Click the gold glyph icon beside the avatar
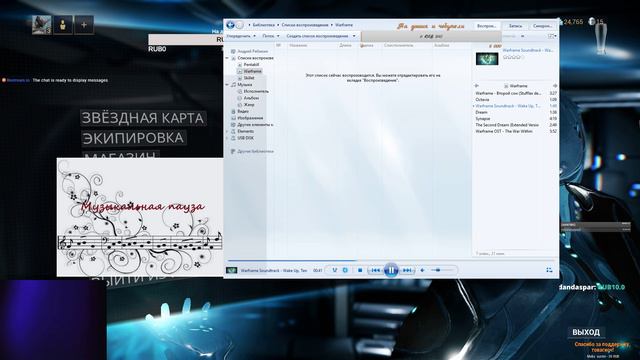640x360 pixels. tap(63, 25)
